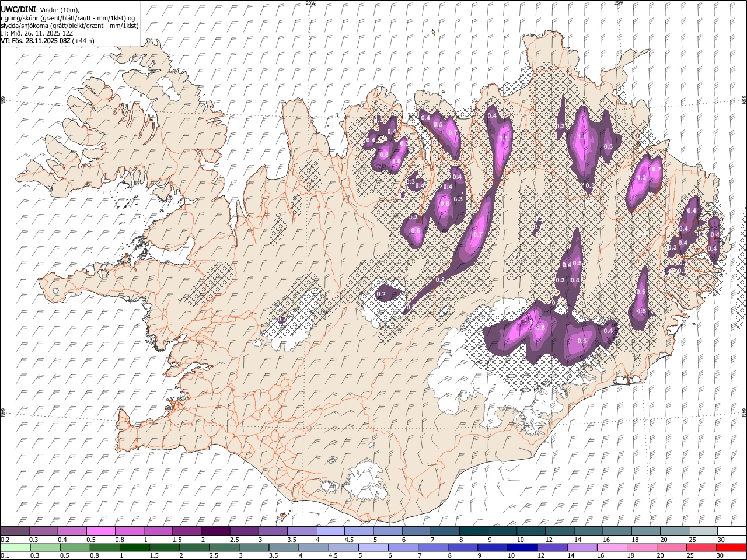This screenshot has height=560, width=747.
Task: Pick the palest green 0.1 rain-scale swatch
Action: click(x=15, y=547)
